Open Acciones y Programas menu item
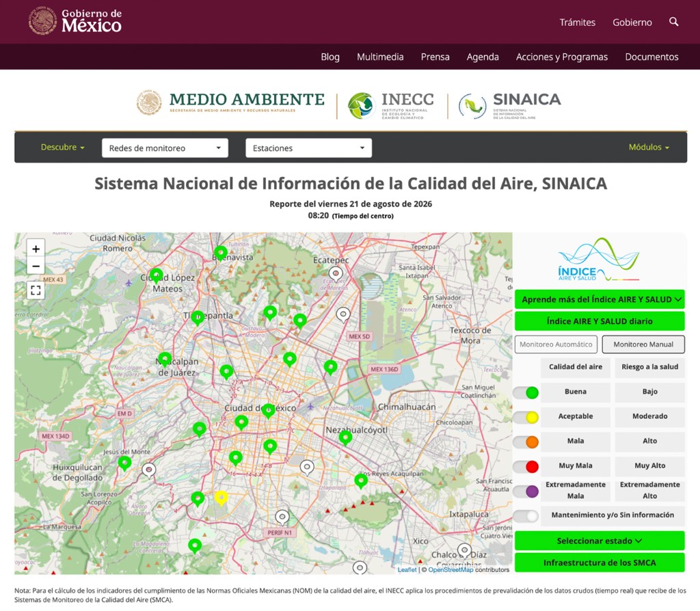The width and height of the screenshot is (700, 611). 562,57
